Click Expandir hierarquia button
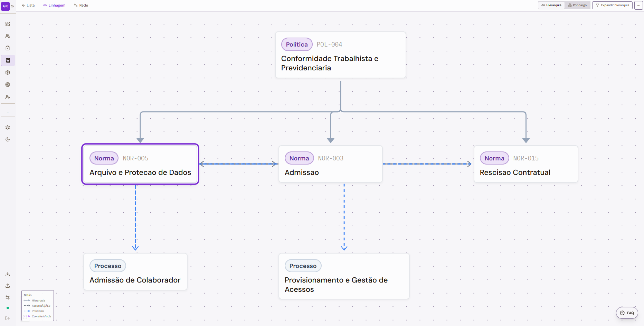The image size is (644, 326). click(x=612, y=5)
